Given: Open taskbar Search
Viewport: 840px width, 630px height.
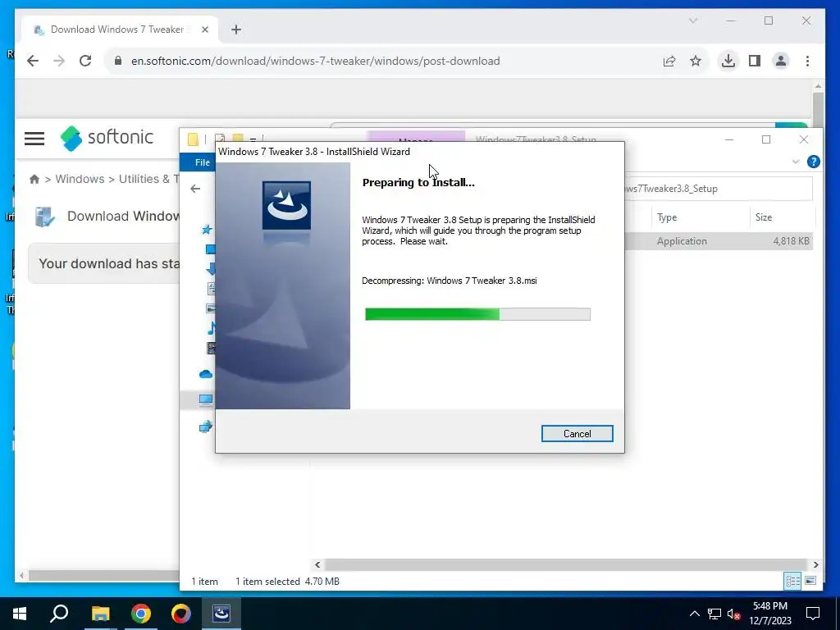Looking at the screenshot, I should click(59, 614).
